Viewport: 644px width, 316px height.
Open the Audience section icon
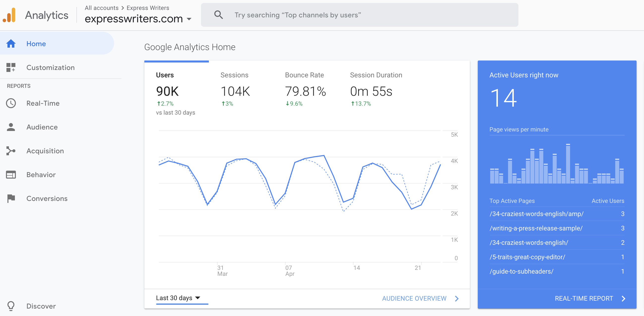point(11,127)
